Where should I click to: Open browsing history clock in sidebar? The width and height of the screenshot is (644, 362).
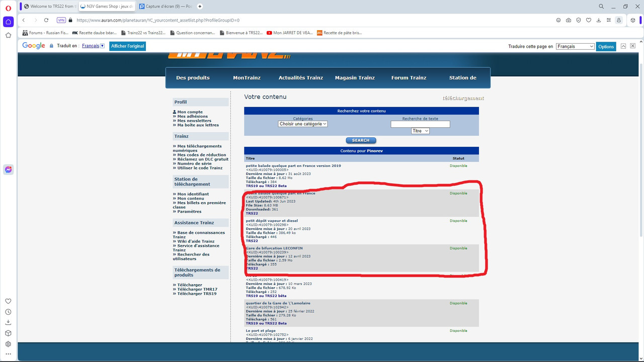[x=8, y=312]
